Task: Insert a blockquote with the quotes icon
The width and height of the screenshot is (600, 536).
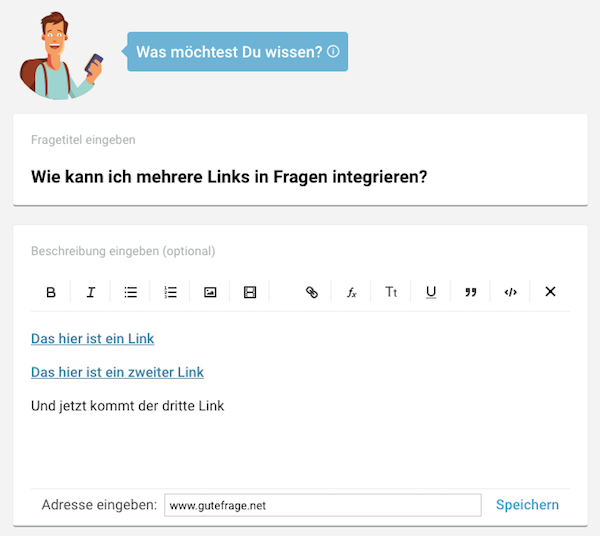Action: [x=471, y=292]
